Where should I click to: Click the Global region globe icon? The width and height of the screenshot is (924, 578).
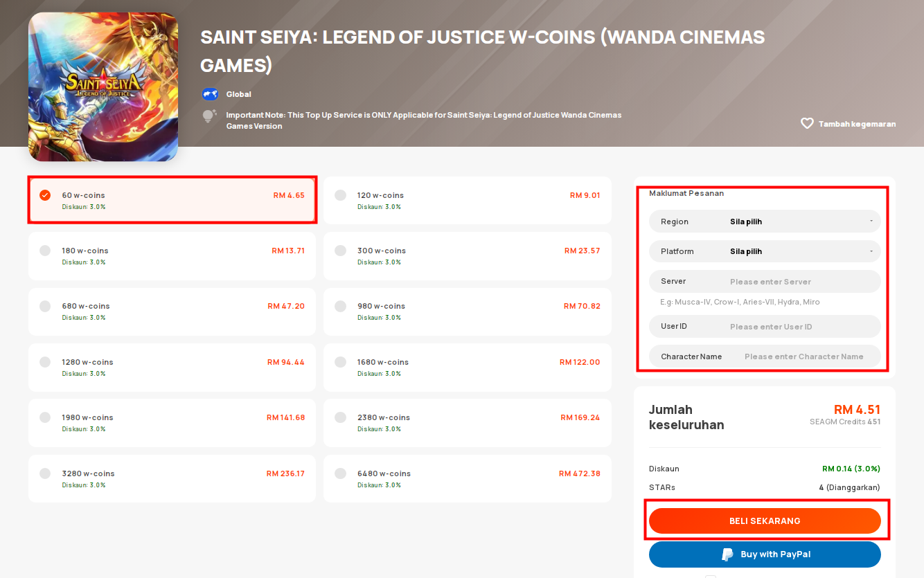coord(210,94)
